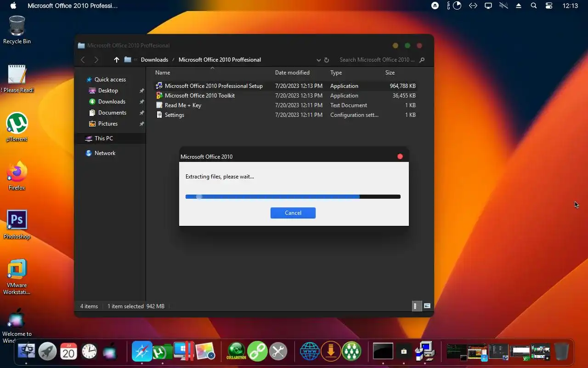Viewport: 588px width, 368px height.
Task: Click the eject menu bar icon
Action: point(519,6)
